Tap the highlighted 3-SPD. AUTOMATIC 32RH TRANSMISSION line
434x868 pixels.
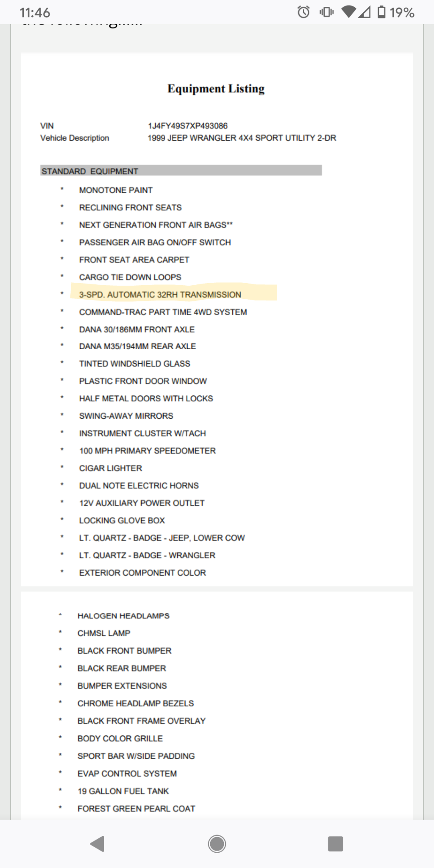[x=160, y=295]
